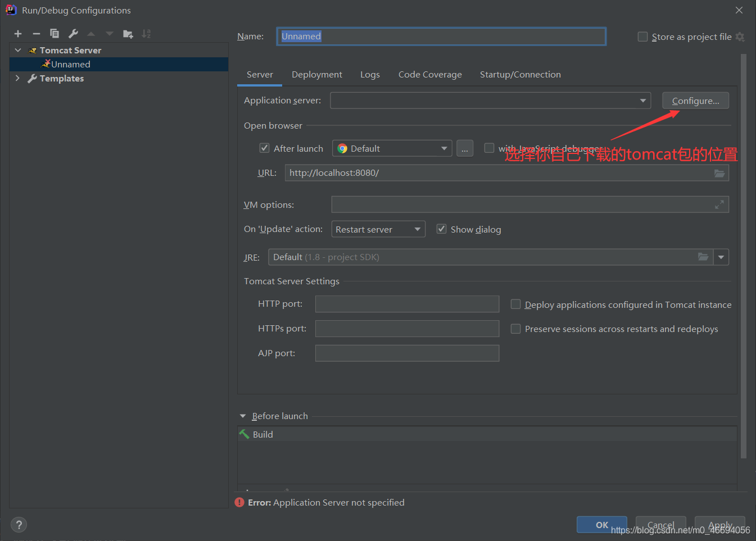Enable Preserve sessions across restarts and redeploys

point(515,329)
